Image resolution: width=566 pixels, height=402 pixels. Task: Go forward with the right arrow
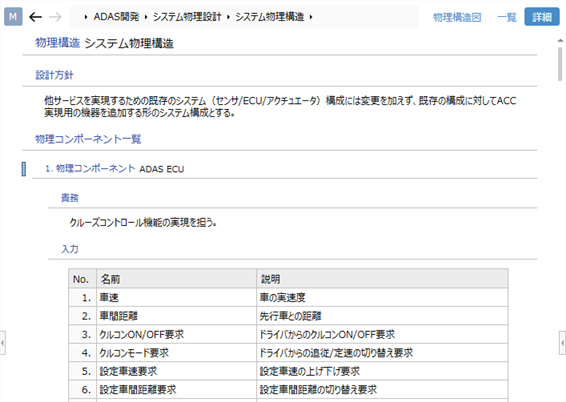tap(55, 17)
